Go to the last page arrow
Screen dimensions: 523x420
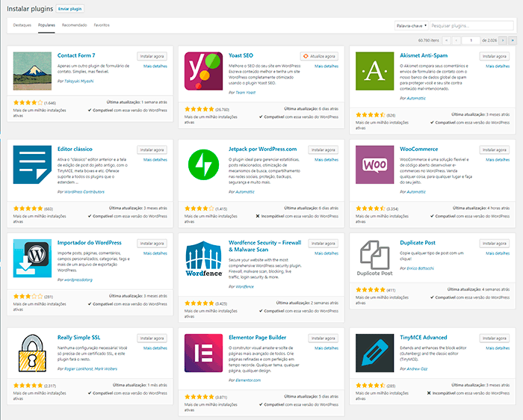tap(513, 40)
